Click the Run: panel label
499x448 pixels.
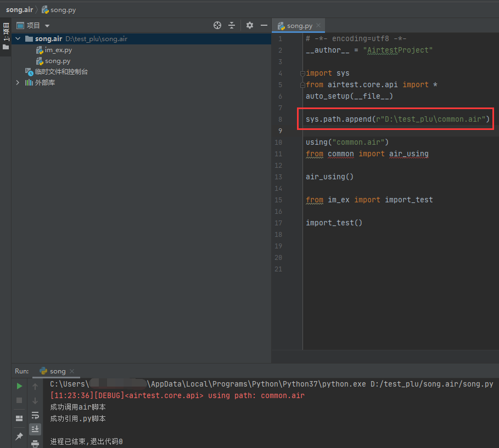coord(21,371)
